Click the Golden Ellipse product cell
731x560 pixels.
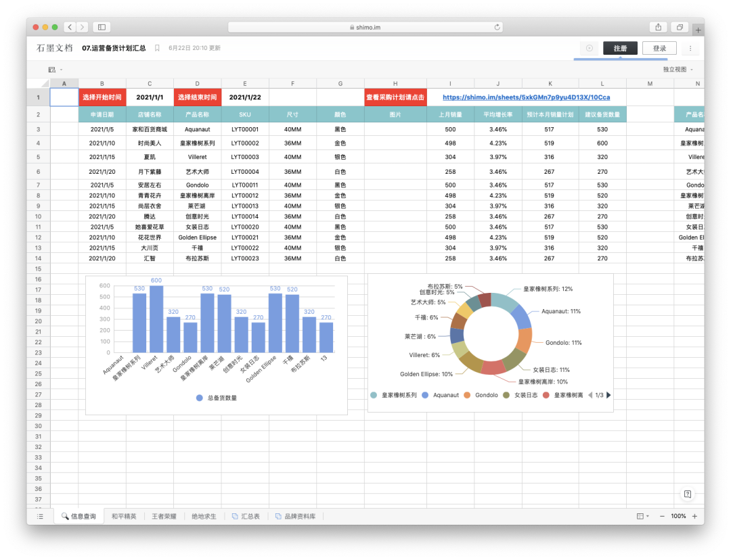(197, 237)
